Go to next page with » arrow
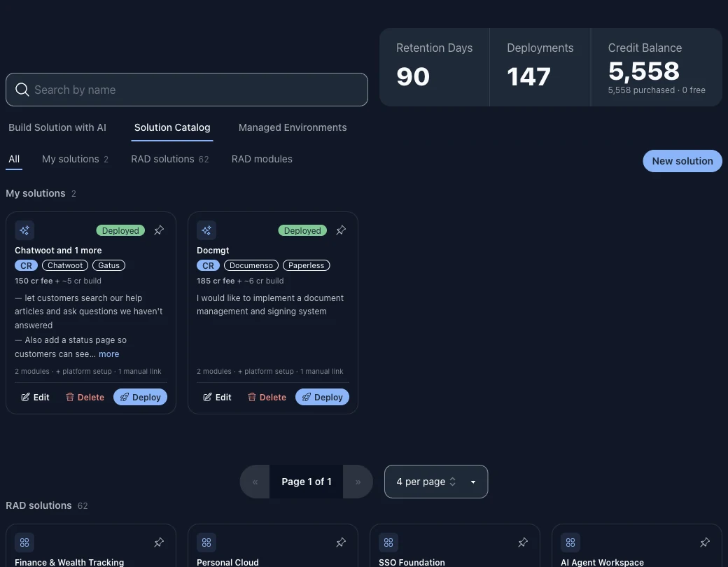Image resolution: width=728 pixels, height=567 pixels. (358, 482)
